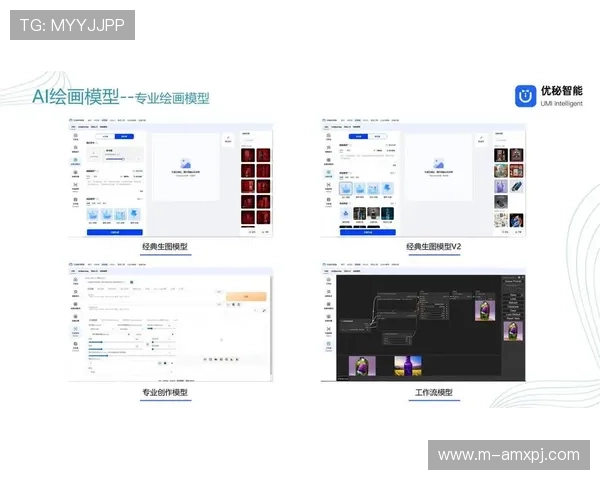Image resolution: width=600 pixels, height=480 pixels.
Task: Pick fourth blue style thumbnail in 经典生图模型 screenshot
Action: click(134, 214)
